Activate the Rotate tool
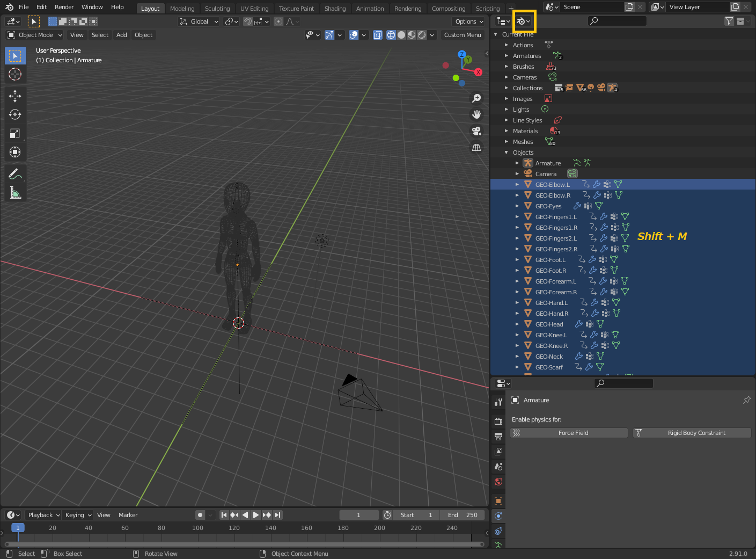Screen dimensions: 756x559 tap(15, 114)
